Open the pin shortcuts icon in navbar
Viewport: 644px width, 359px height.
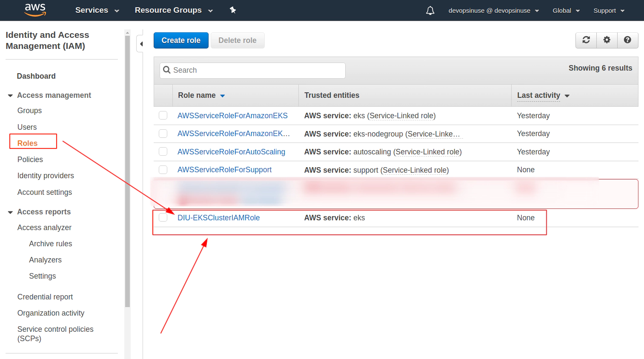click(233, 10)
